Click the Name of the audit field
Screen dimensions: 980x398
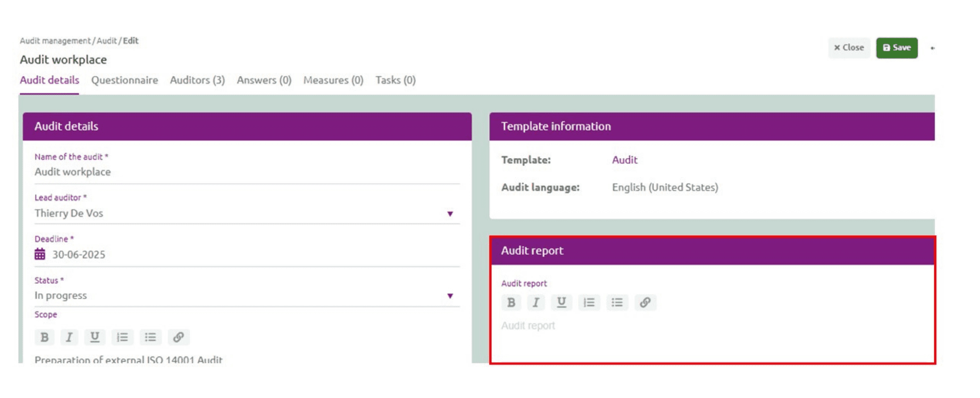[247, 172]
